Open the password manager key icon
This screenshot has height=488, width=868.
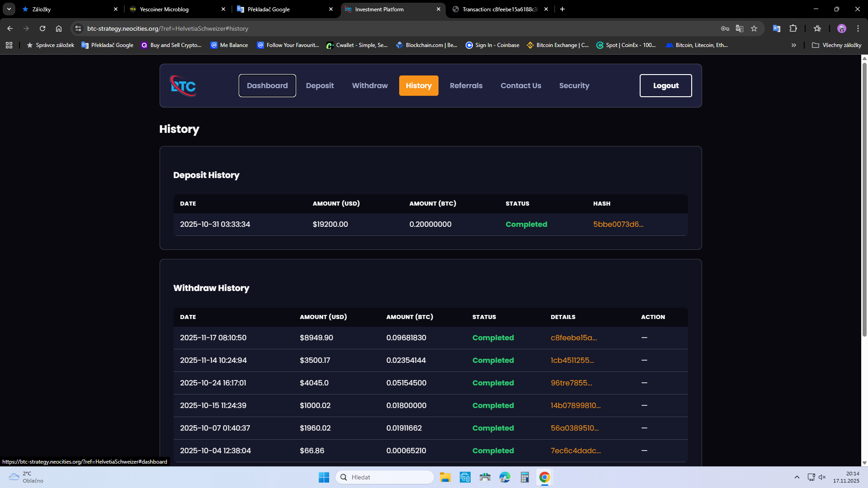(x=725, y=28)
